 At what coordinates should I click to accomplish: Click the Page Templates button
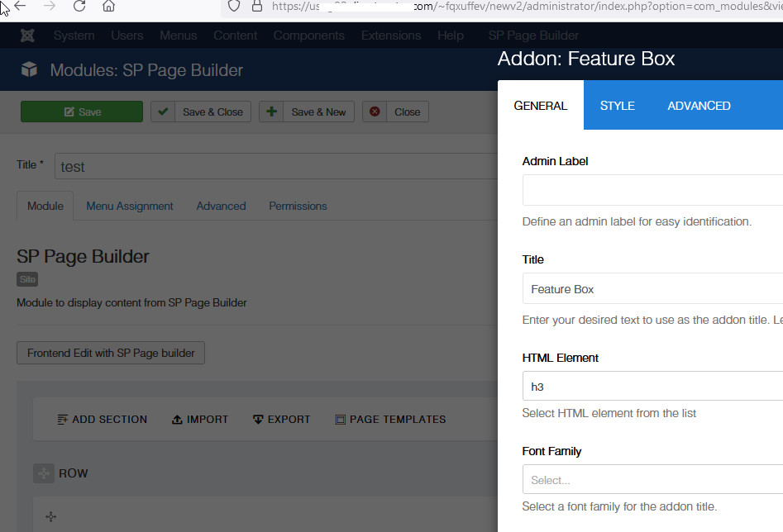pos(390,420)
